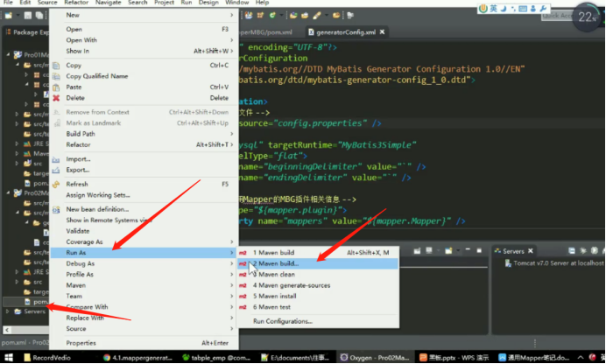Click the IME wrench settings icon

[x=543, y=9]
